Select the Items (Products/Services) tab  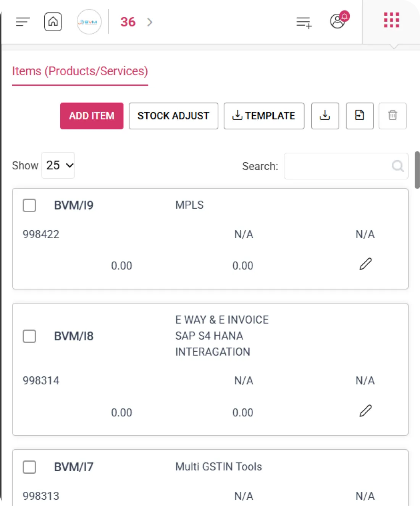(x=80, y=71)
